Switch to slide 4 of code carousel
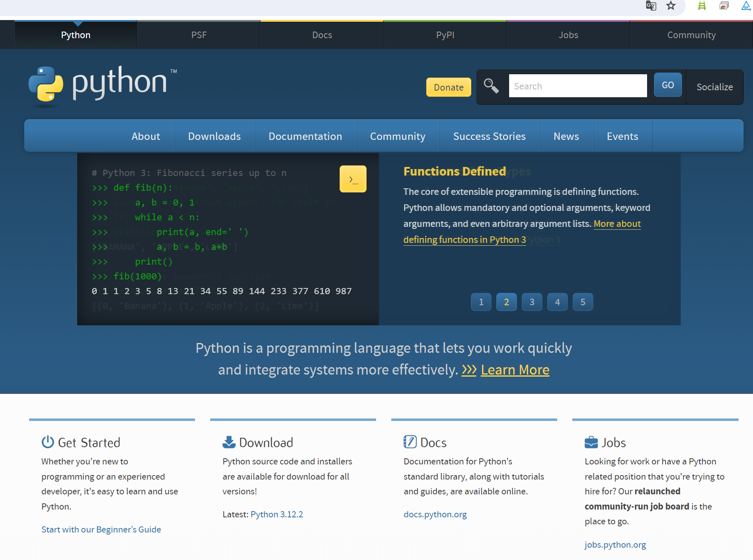This screenshot has width=753, height=560. pos(558,302)
